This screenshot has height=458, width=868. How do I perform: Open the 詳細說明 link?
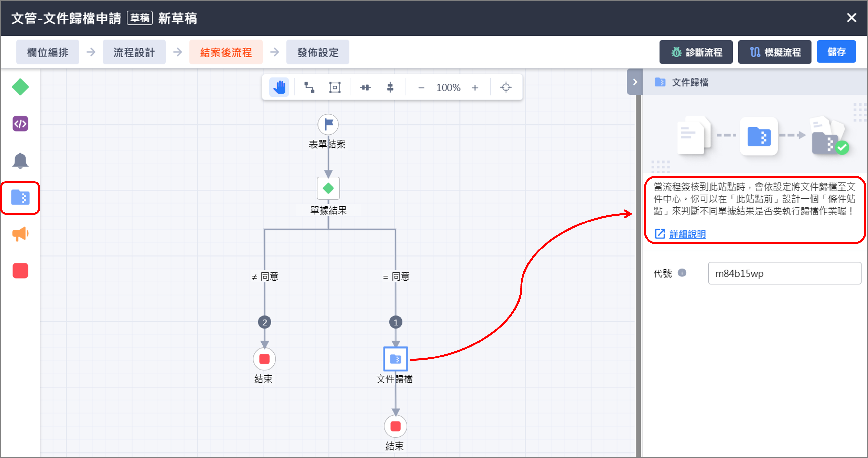687,234
